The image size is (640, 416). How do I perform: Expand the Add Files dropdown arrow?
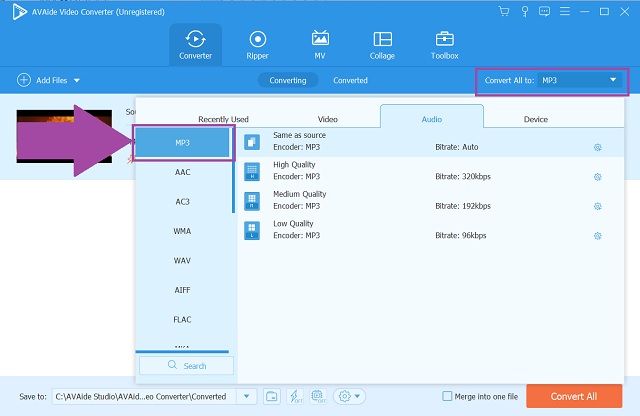point(77,80)
